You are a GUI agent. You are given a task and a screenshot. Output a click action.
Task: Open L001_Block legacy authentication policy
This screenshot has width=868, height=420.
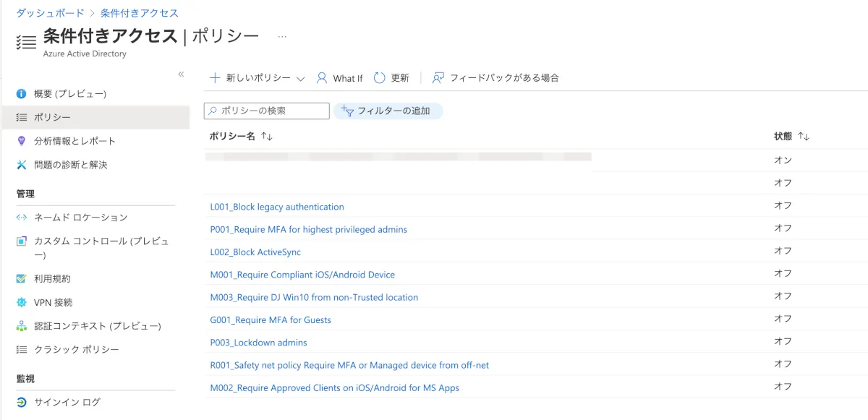277,207
